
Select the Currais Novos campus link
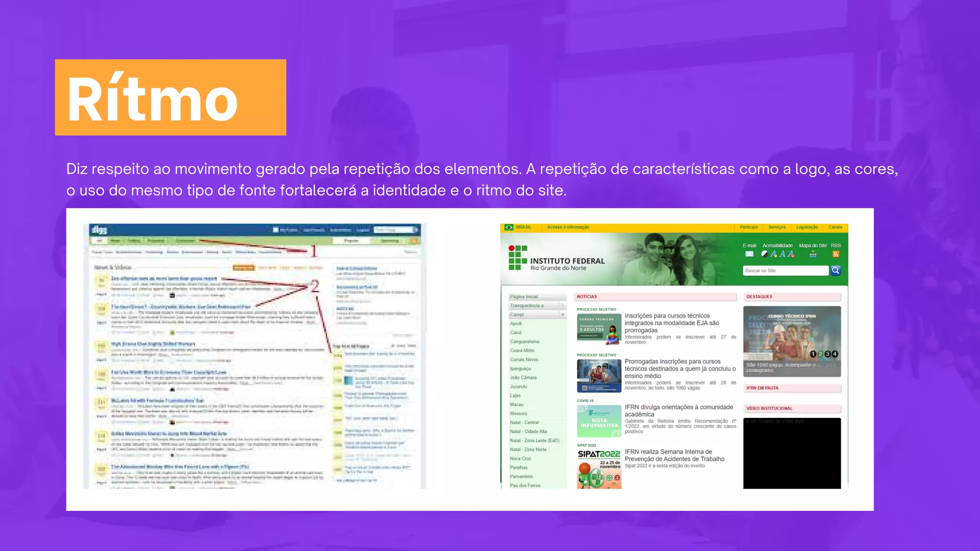pos(524,360)
